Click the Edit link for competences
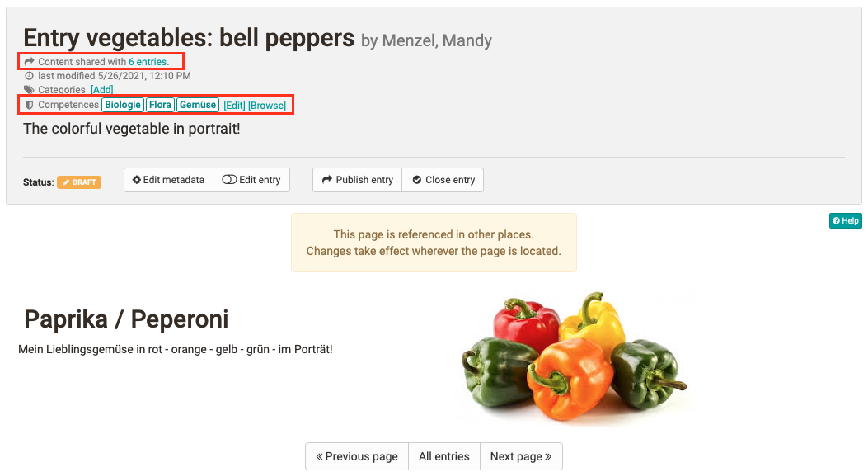Image resolution: width=868 pixels, height=472 pixels. coord(234,106)
